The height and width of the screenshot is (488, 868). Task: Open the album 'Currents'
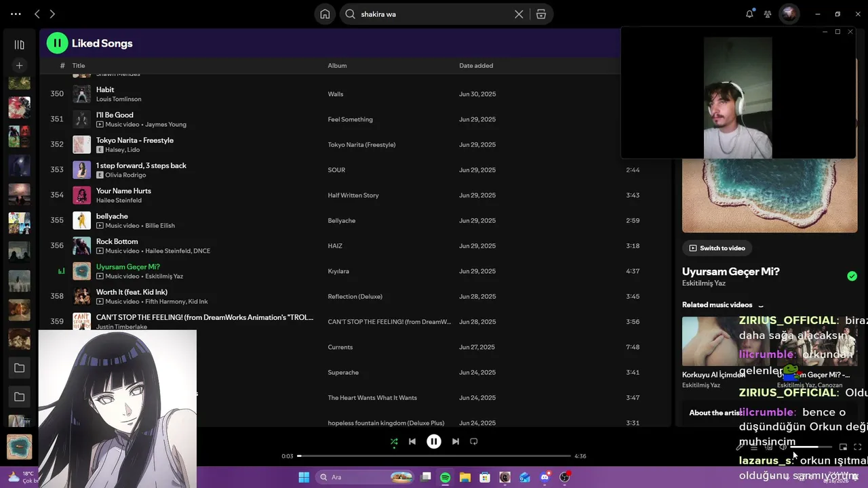pyautogui.click(x=340, y=347)
